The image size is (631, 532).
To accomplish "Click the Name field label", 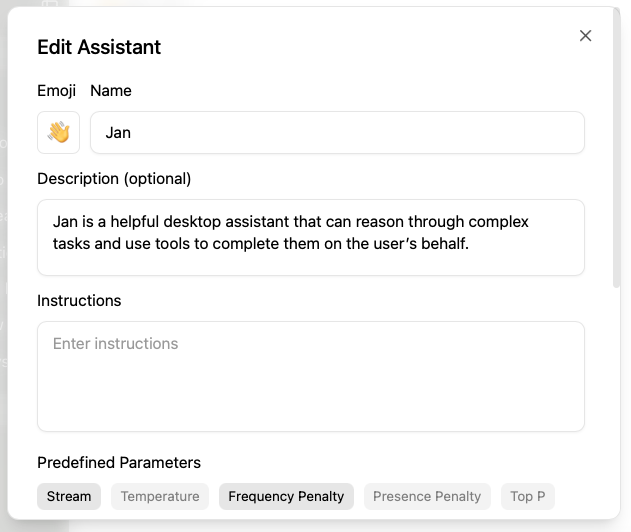I will click(111, 91).
